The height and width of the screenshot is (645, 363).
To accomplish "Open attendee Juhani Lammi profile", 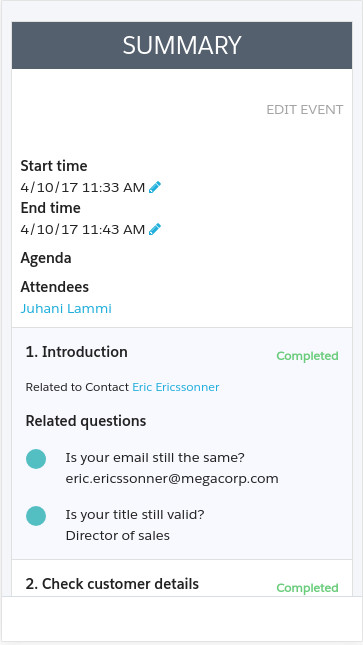I will tap(66, 309).
